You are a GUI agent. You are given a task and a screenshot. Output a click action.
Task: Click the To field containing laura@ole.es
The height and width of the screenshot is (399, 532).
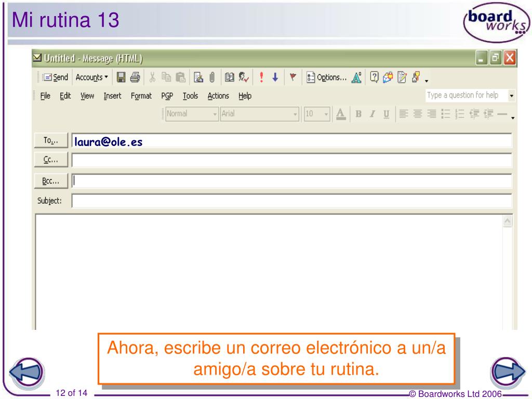pos(292,141)
